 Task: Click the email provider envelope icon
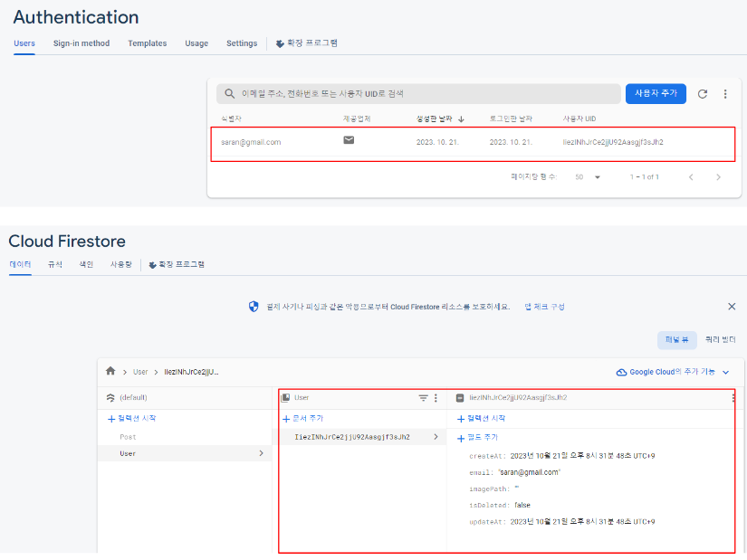tap(349, 140)
